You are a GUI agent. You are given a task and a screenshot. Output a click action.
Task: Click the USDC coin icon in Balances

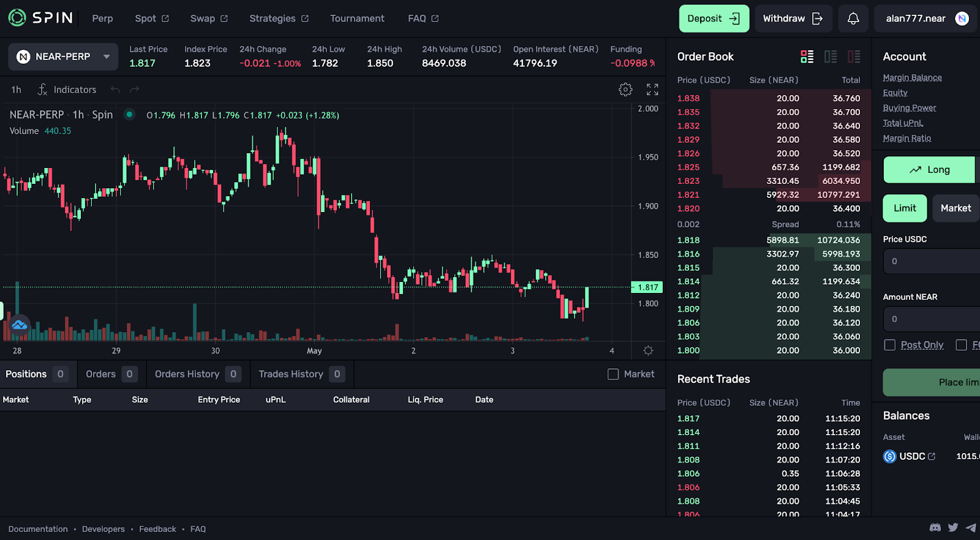[889, 457]
